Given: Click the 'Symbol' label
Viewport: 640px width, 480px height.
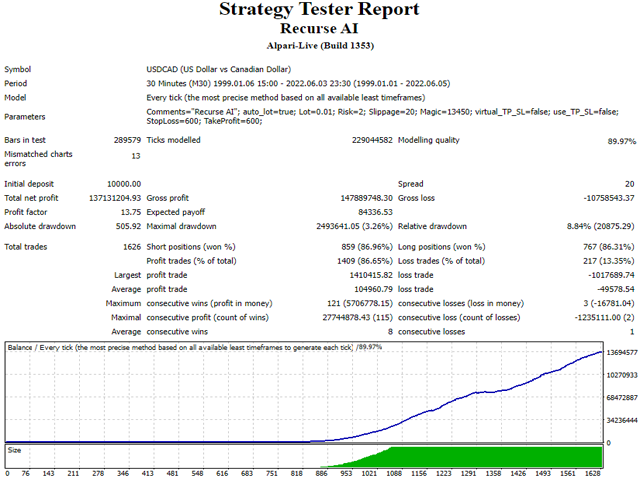Looking at the screenshot, I should tap(18, 69).
